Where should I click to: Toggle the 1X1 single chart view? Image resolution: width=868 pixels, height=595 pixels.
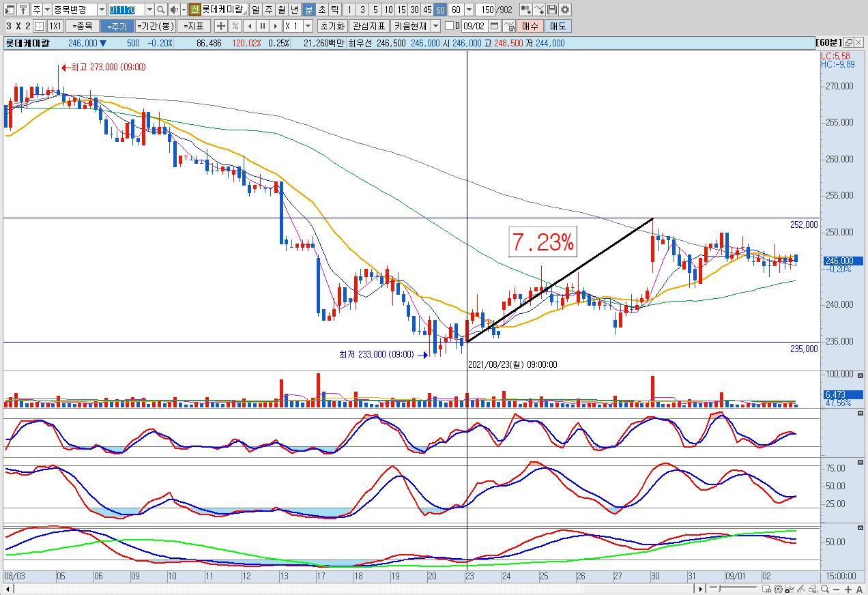[55, 26]
